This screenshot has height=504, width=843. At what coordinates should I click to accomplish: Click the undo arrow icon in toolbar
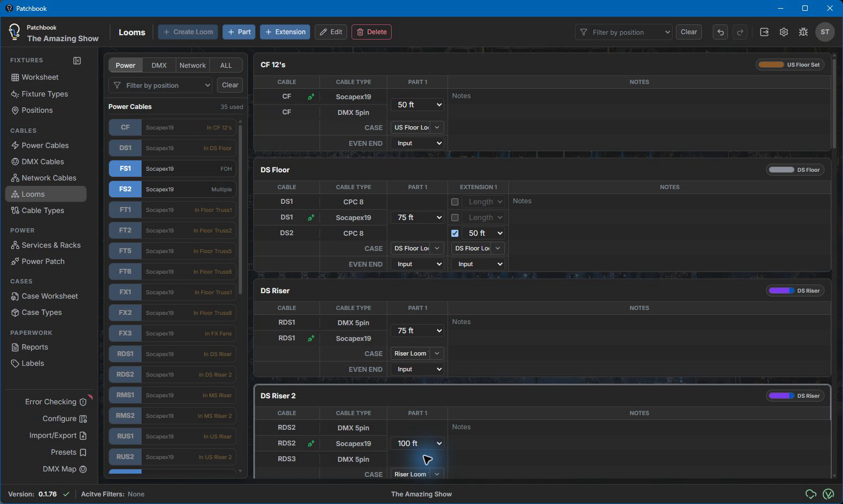point(720,32)
